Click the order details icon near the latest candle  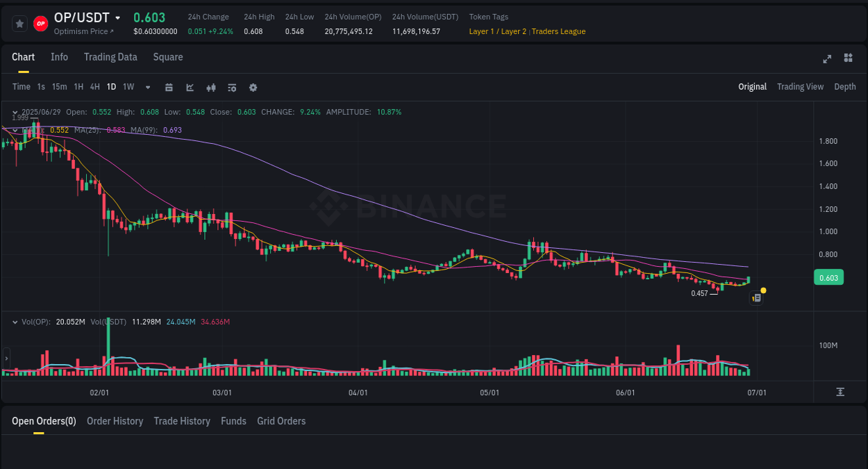tap(756, 297)
